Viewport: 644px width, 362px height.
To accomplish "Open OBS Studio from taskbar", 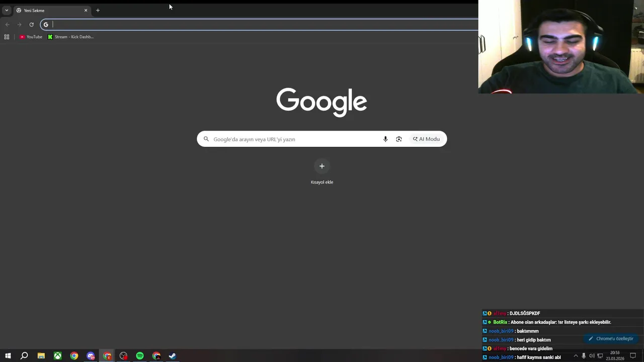I will click(123, 356).
